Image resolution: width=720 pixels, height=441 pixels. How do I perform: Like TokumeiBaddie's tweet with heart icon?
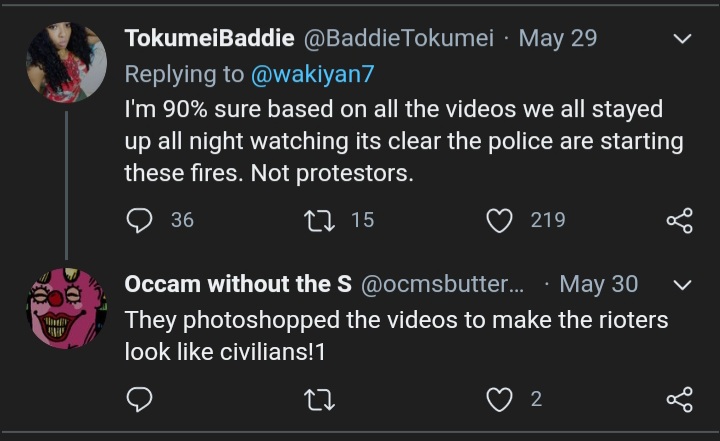[x=499, y=220]
